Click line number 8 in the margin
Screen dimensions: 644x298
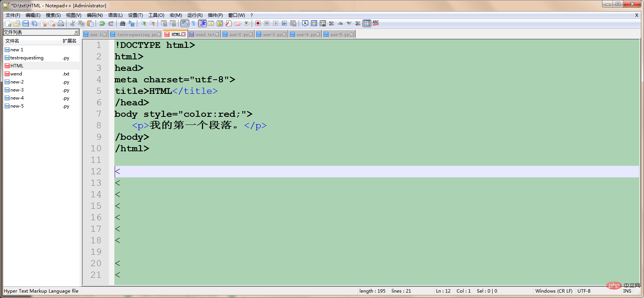point(99,126)
